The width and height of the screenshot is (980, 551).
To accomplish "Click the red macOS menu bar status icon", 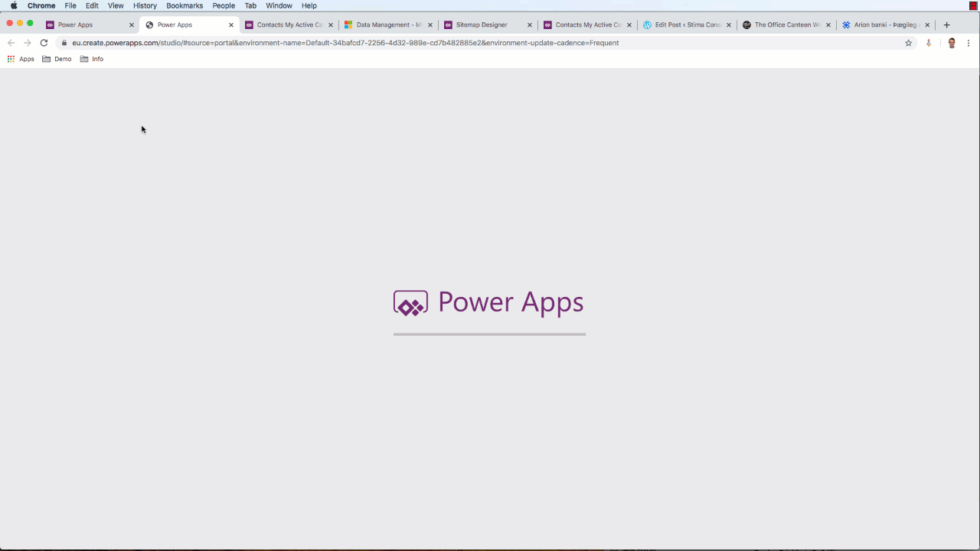I will click(973, 5).
